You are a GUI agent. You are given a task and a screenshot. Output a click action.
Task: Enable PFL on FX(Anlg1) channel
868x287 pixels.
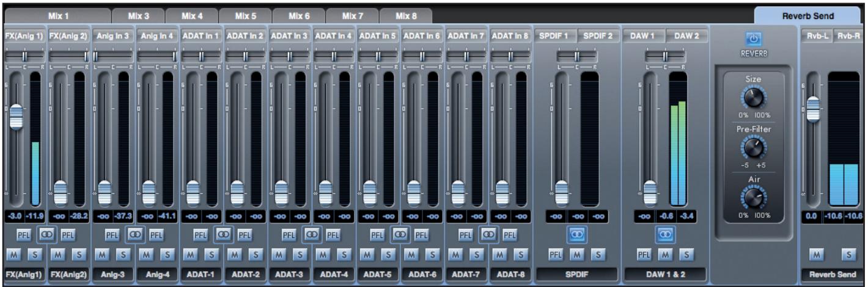click(25, 234)
